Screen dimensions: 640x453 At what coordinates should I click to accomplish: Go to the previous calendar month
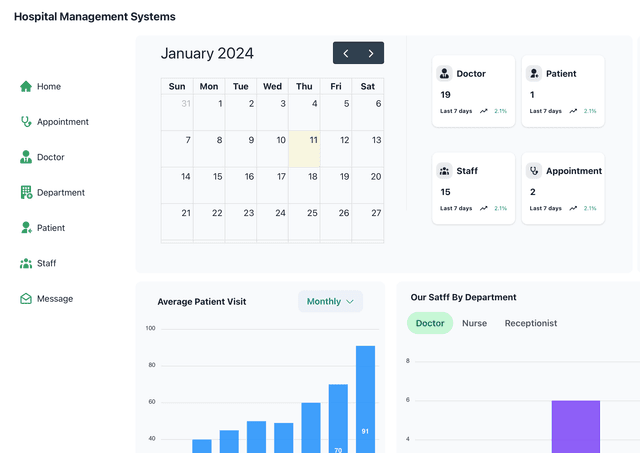click(346, 53)
